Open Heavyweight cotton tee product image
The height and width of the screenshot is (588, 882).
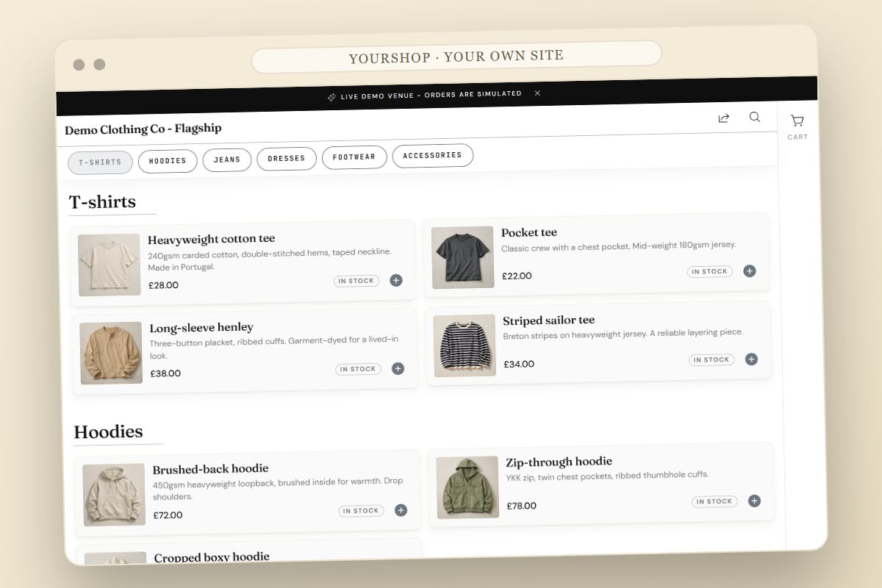110,265
